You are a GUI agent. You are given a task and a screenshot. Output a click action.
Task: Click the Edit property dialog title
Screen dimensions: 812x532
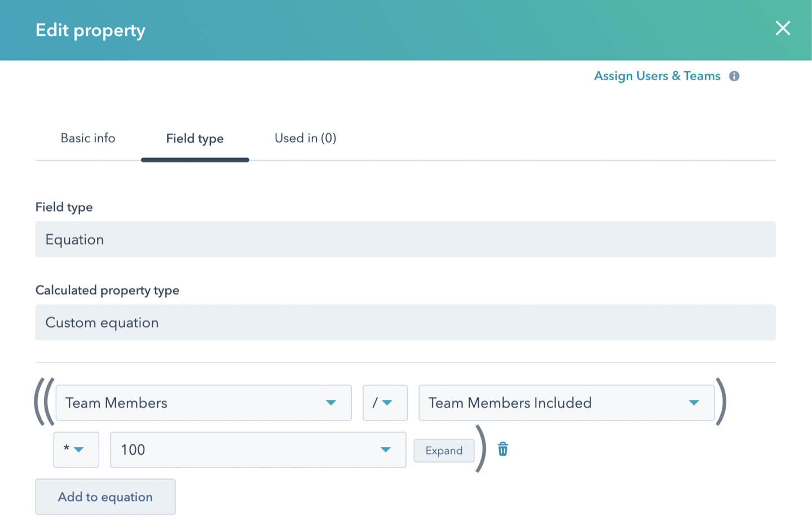click(x=90, y=30)
